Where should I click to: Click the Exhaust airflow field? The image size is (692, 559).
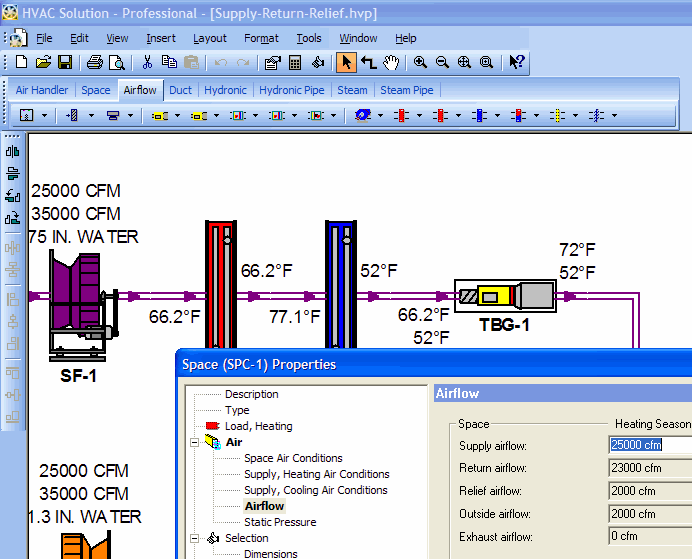650,536
